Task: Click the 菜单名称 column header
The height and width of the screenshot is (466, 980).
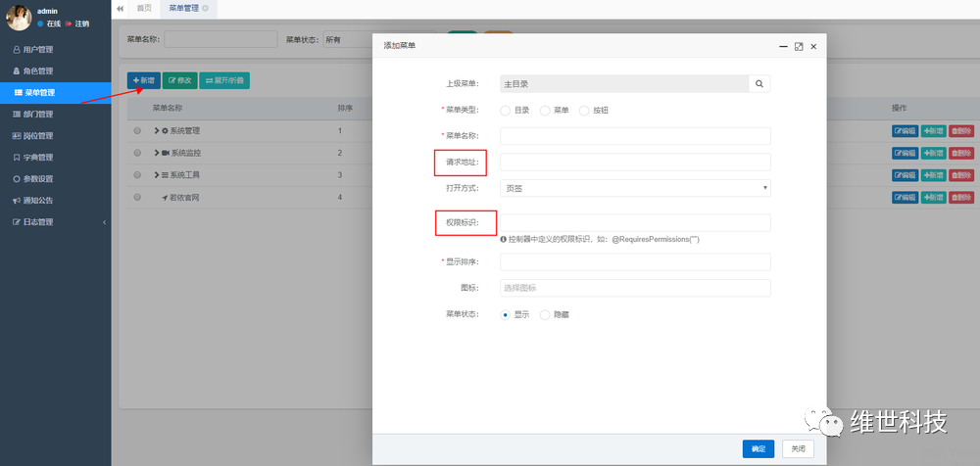Action: (x=168, y=108)
